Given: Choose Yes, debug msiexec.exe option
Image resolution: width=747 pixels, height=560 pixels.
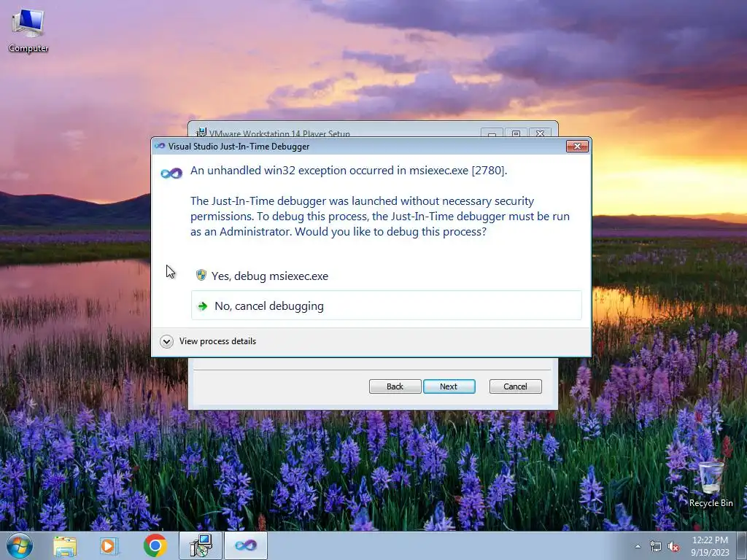Looking at the screenshot, I should (x=386, y=276).
